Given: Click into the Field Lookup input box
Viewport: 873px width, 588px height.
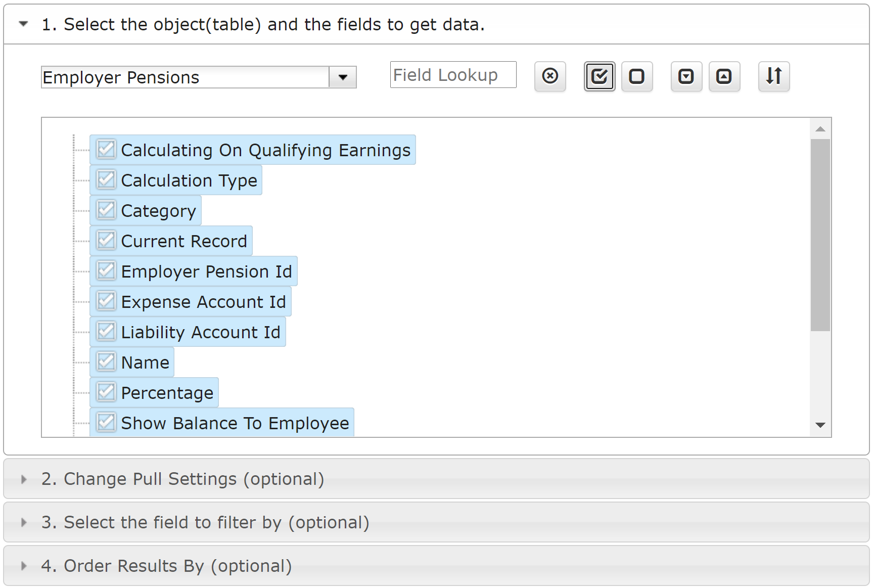Looking at the screenshot, I should [453, 75].
